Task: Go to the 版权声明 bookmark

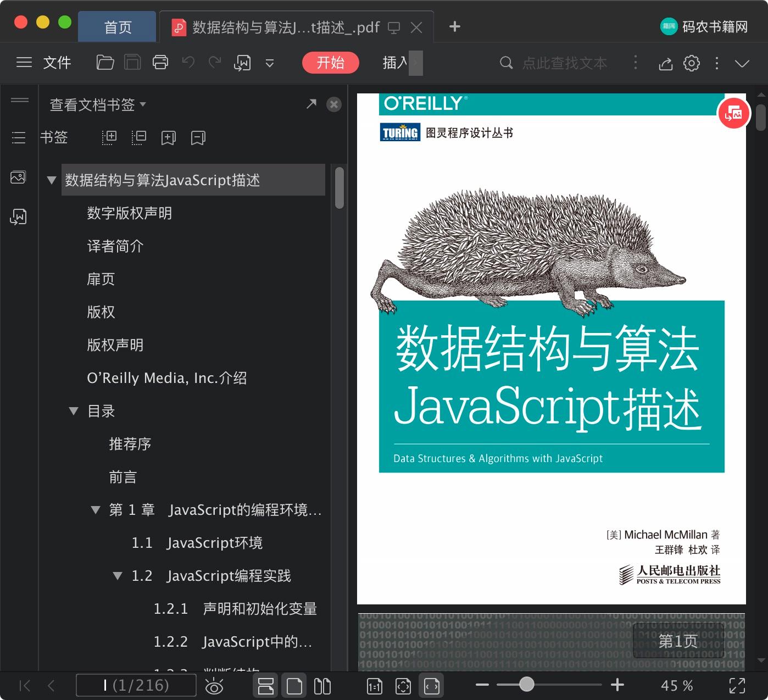Action: click(115, 345)
